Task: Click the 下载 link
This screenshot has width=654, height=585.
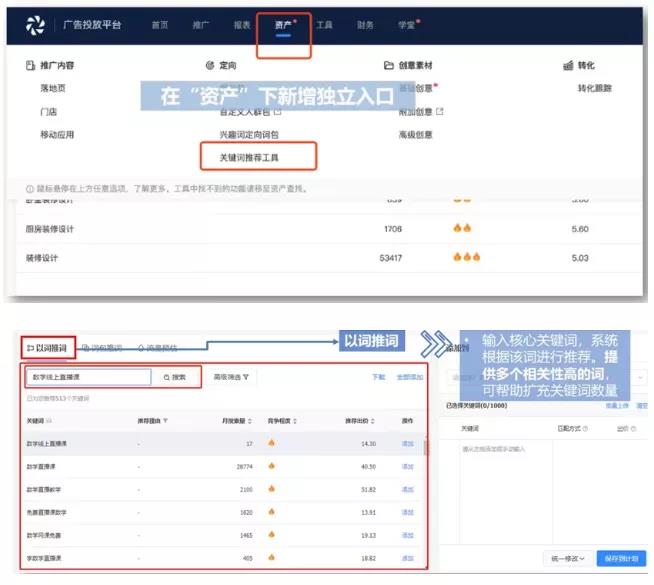Action: [x=379, y=377]
